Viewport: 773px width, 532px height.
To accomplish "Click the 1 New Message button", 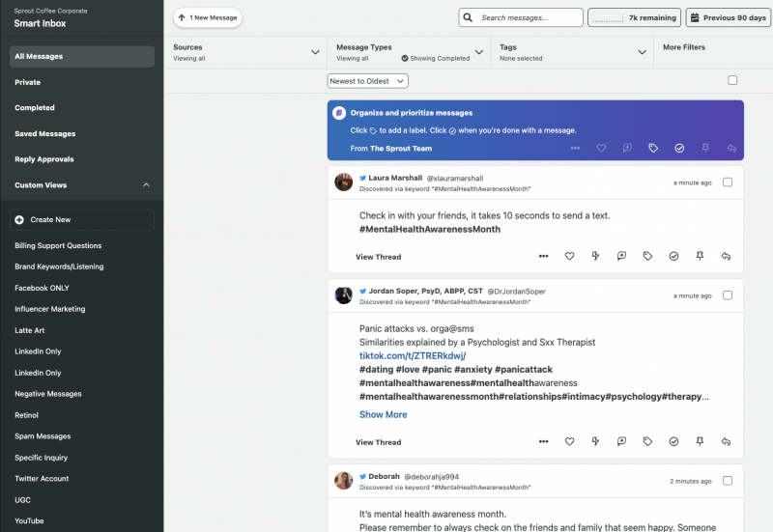I will 208,17.
